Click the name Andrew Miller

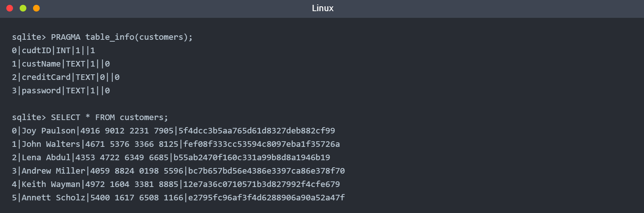click(x=53, y=171)
